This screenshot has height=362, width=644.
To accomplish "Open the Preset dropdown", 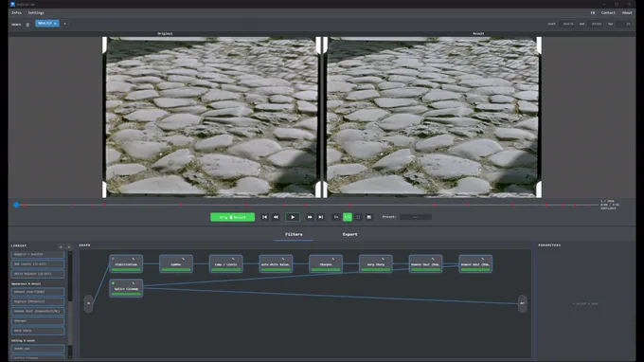I will [x=416, y=217].
